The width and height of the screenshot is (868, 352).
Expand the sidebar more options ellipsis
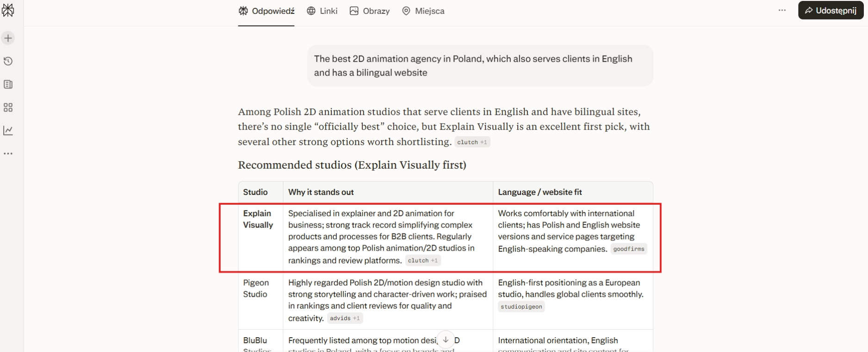click(x=8, y=154)
